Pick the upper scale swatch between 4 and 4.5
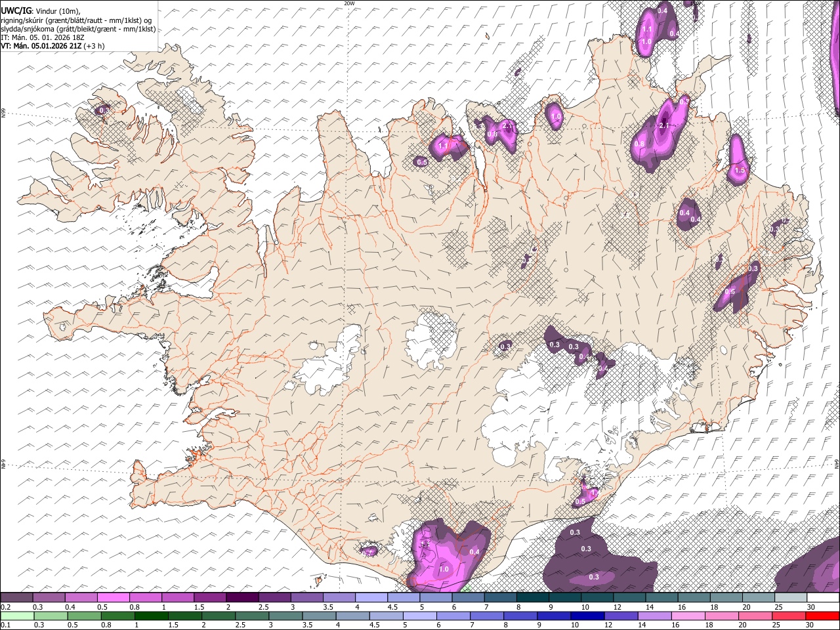This screenshot has height=630, width=840. tap(371, 598)
